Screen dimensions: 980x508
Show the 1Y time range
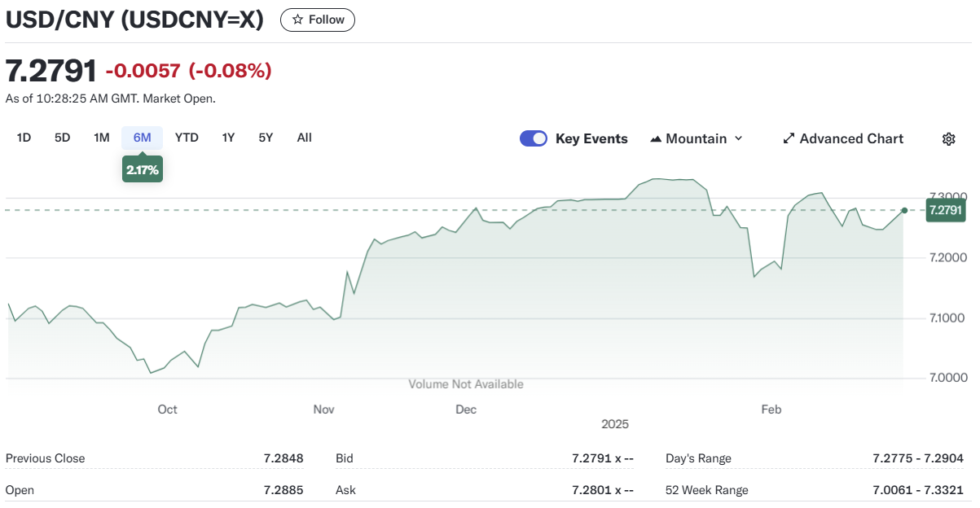pyautogui.click(x=228, y=138)
